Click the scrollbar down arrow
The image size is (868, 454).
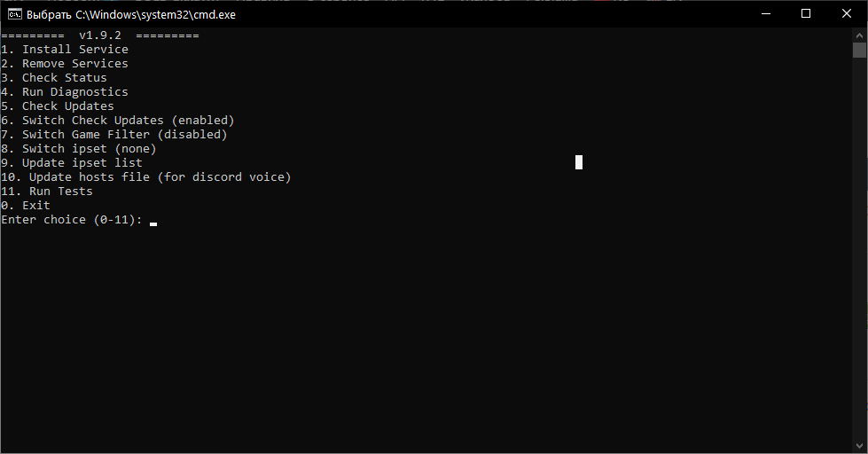859,446
